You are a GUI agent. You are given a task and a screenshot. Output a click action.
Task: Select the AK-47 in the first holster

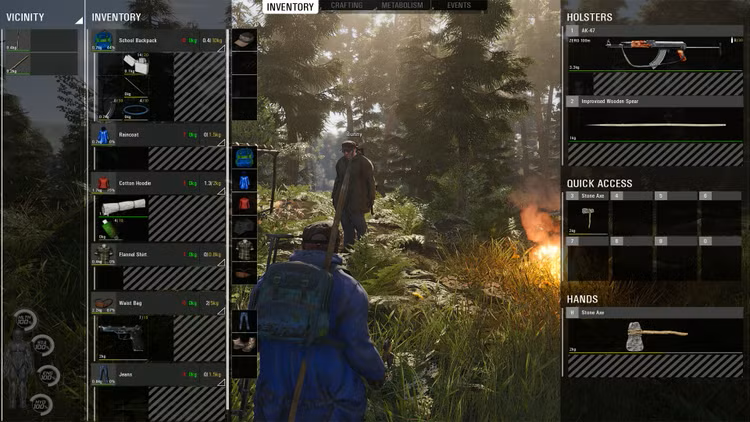click(x=655, y=50)
